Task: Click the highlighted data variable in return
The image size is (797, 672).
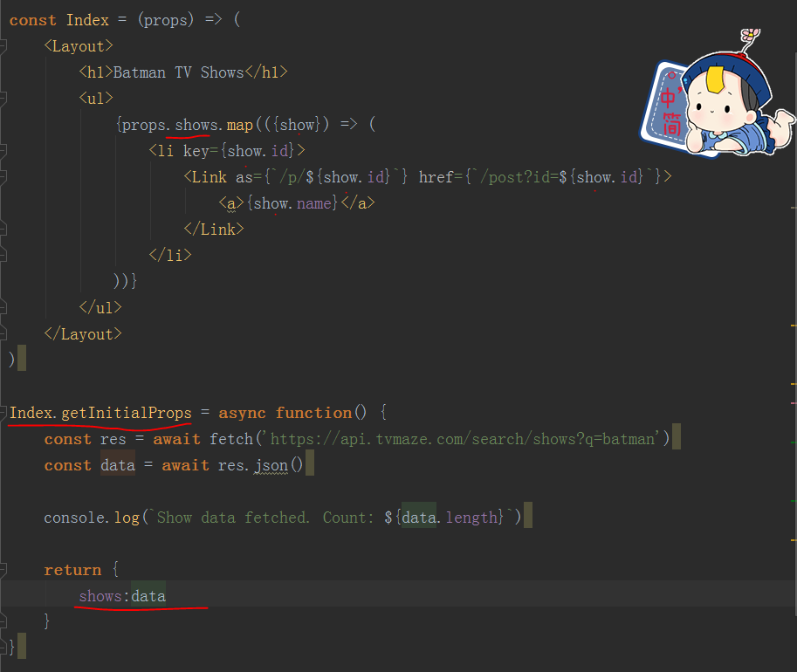Action: pyautogui.click(x=148, y=596)
